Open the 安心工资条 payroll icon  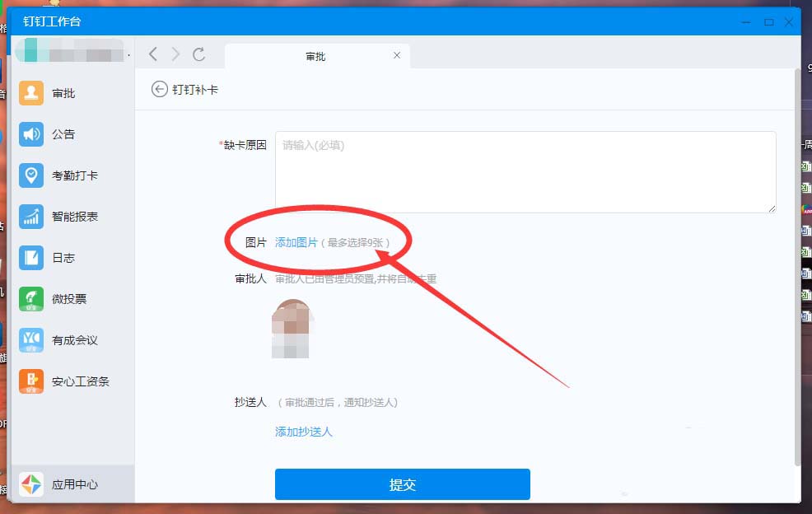coord(31,381)
